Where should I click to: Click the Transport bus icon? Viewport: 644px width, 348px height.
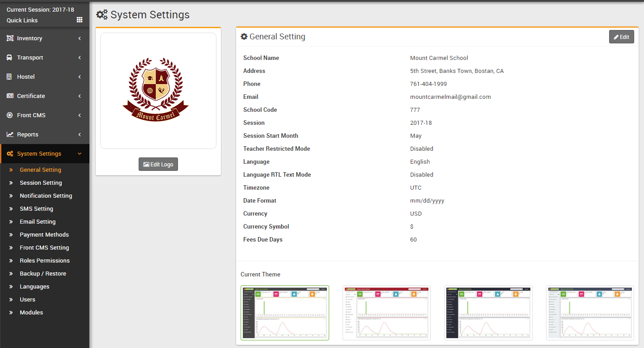click(x=9, y=58)
